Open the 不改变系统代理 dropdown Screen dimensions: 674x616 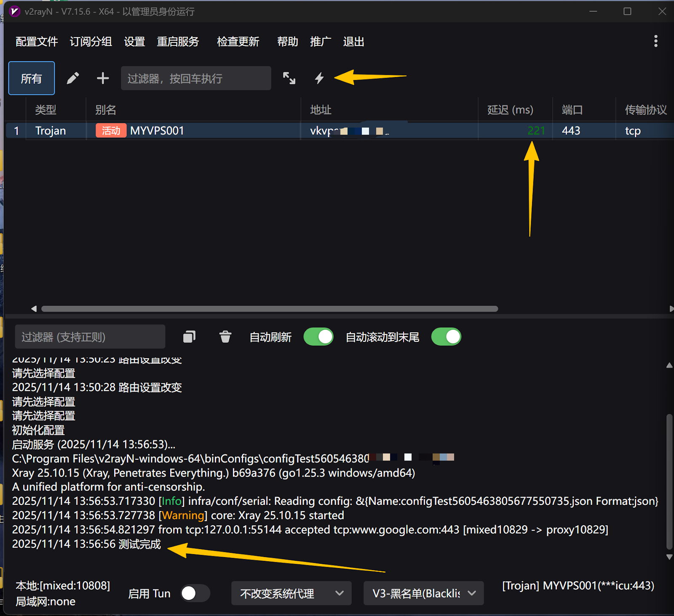point(291,593)
